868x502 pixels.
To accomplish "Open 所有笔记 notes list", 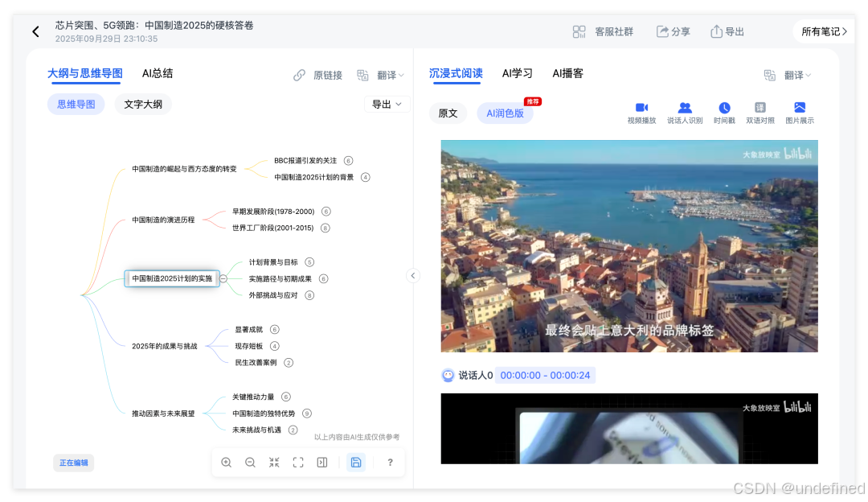I will click(825, 31).
